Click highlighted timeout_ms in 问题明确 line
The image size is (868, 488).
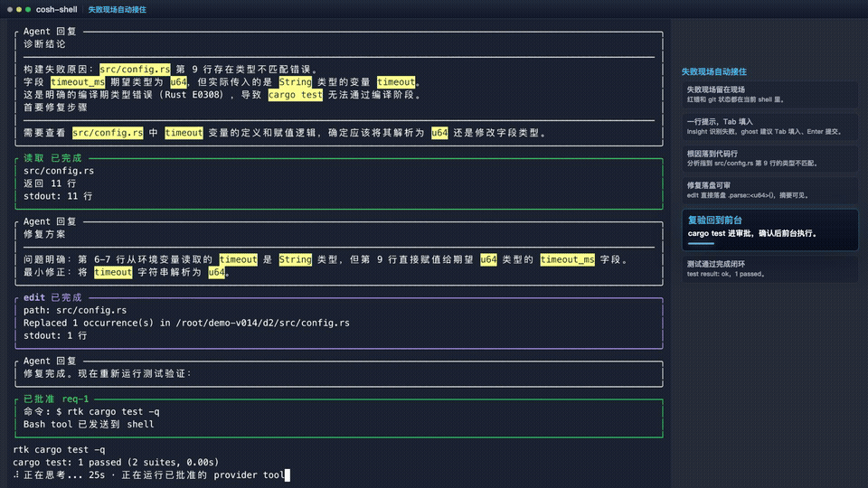point(568,259)
